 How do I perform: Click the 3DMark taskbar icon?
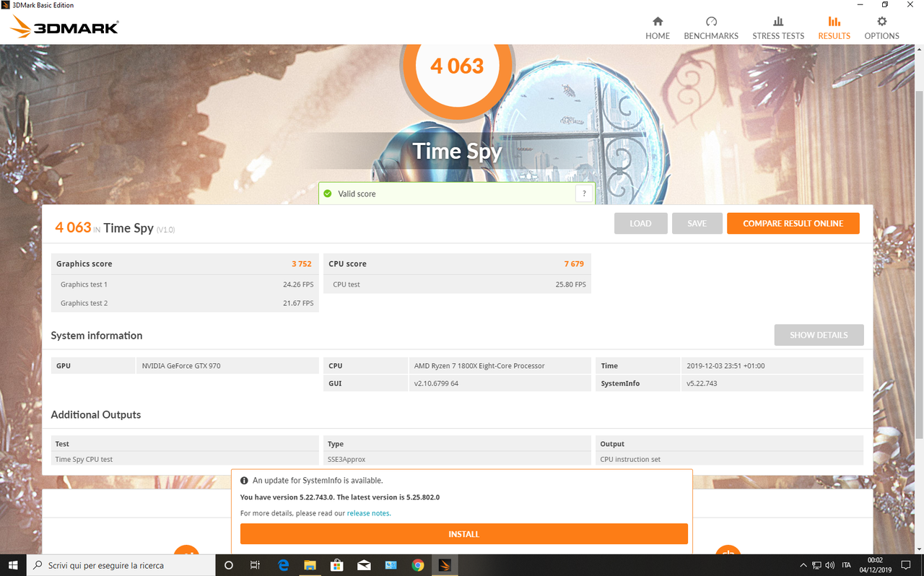[x=445, y=565]
